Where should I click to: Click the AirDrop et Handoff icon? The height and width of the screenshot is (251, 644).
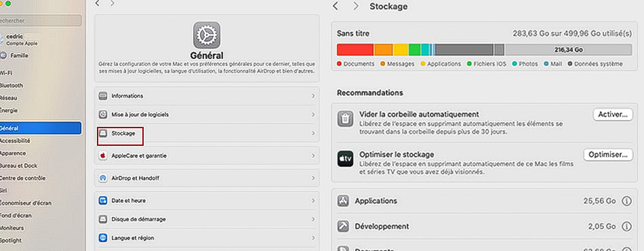click(x=102, y=178)
